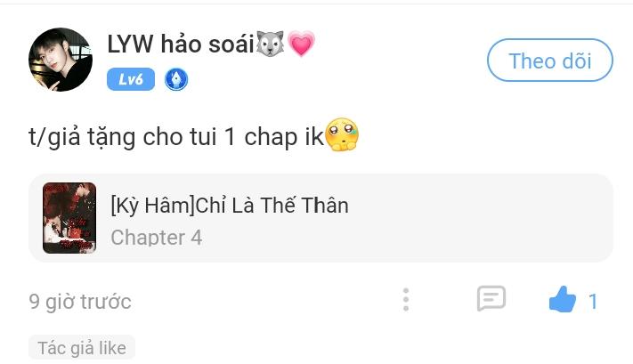The height and width of the screenshot is (364, 633).
Task: Click the wolf emoji in the username
Action: pos(270,44)
